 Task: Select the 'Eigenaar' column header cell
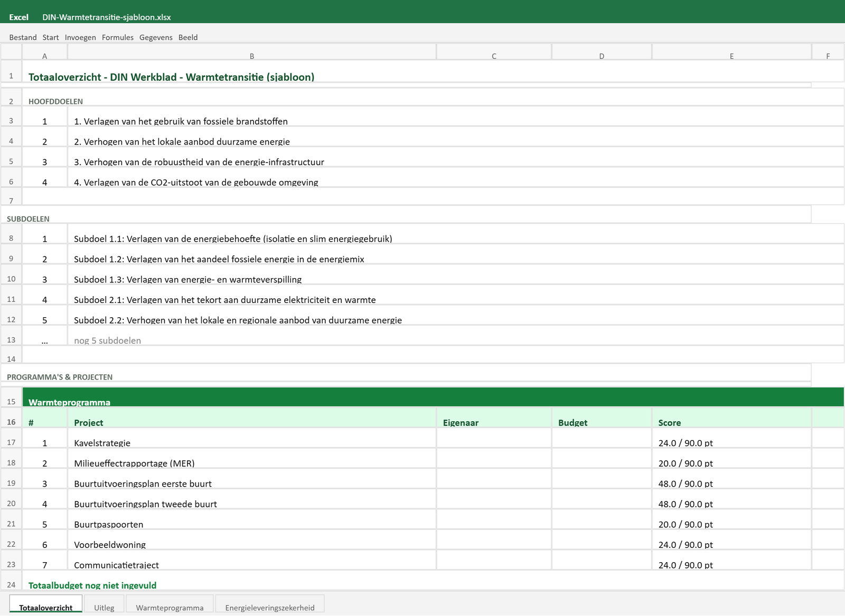tap(494, 418)
